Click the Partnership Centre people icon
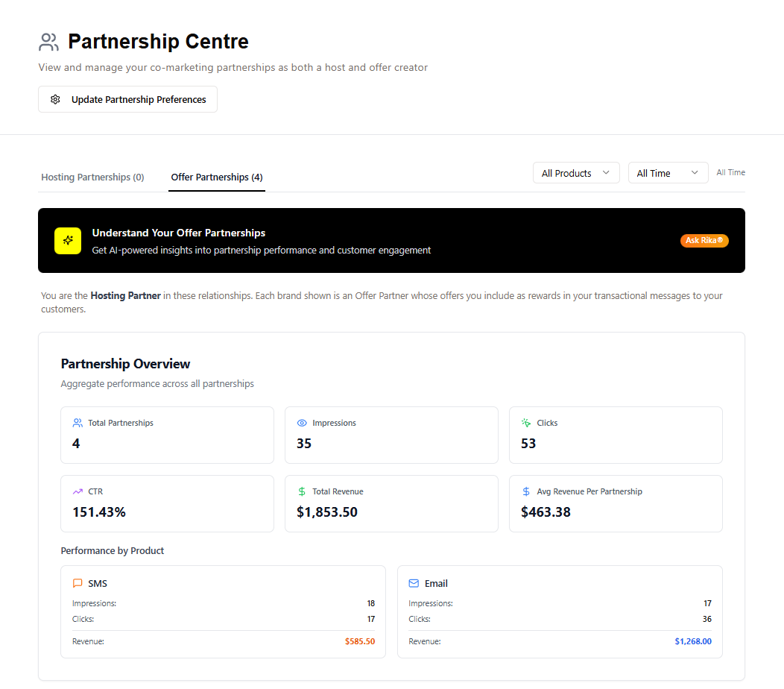The width and height of the screenshot is (784, 689). point(49,42)
